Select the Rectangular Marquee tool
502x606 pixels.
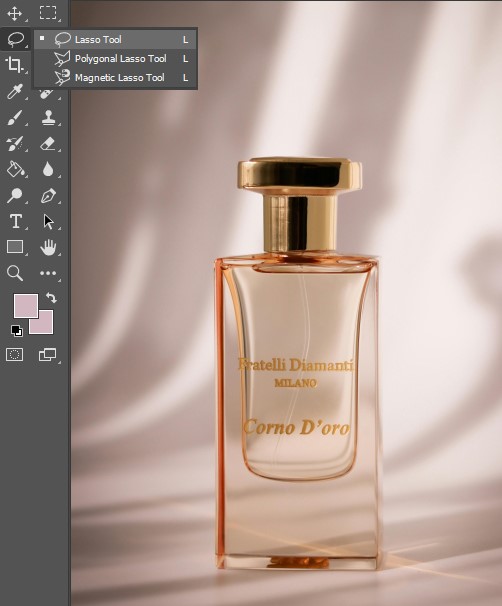pyautogui.click(x=48, y=13)
